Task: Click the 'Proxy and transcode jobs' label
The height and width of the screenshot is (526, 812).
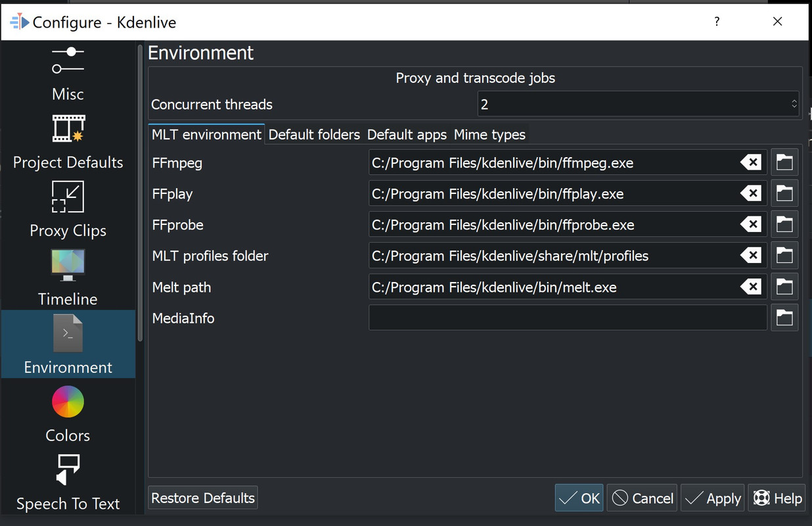Action: tap(475, 78)
